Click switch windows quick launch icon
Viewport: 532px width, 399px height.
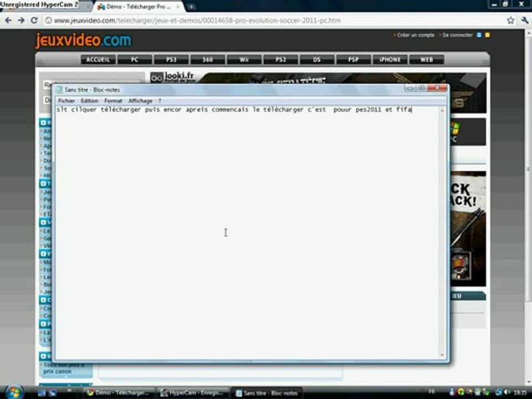click(52, 393)
